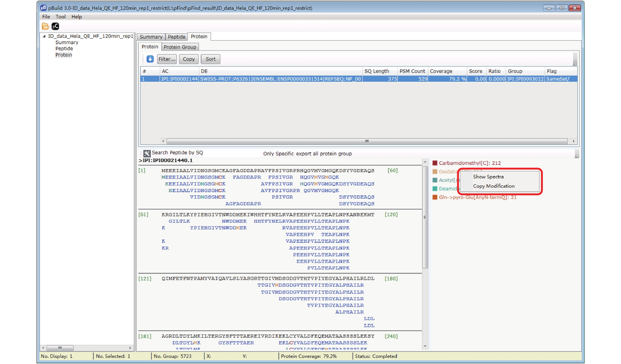Click the pBuild app icon in title bar
Image resolution: width=621 pixels, height=364 pixels.
43,8
